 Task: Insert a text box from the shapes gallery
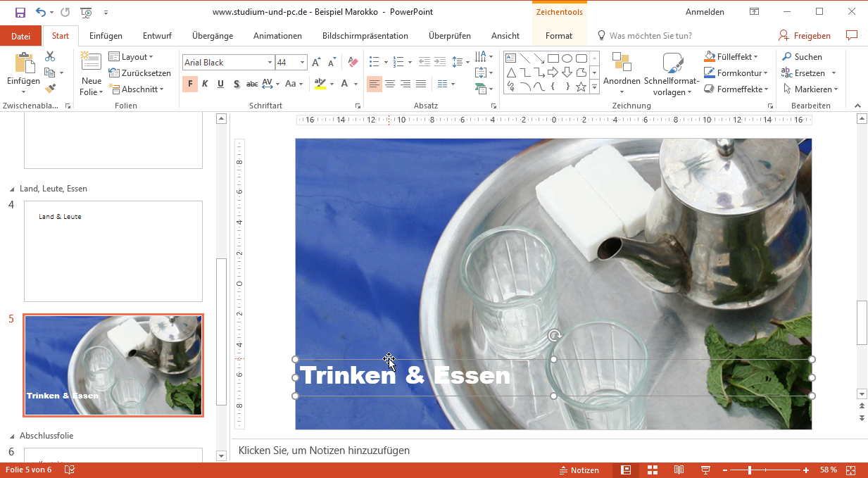[511, 58]
